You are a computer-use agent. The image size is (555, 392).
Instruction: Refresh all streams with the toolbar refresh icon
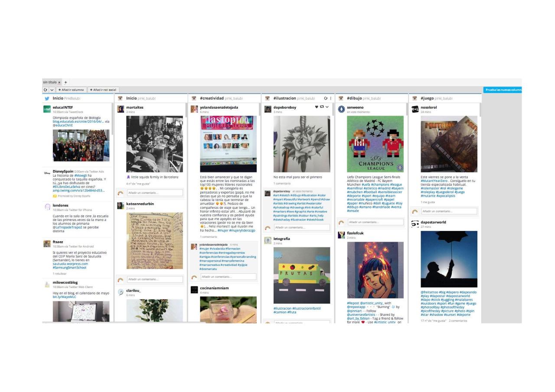pos(46,90)
